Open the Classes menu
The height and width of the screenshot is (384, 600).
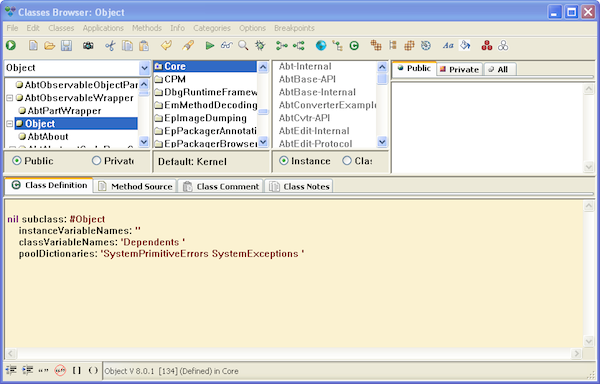pyautogui.click(x=61, y=28)
